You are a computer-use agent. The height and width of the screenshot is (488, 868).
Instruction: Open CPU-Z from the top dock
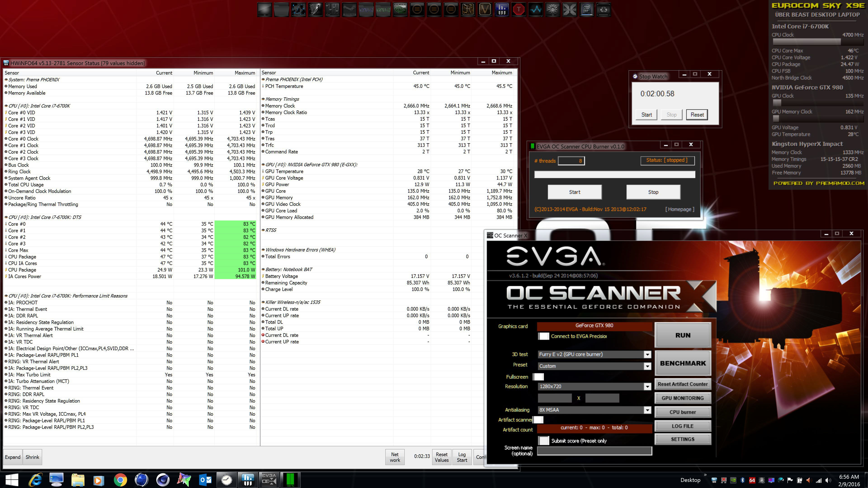366,10
